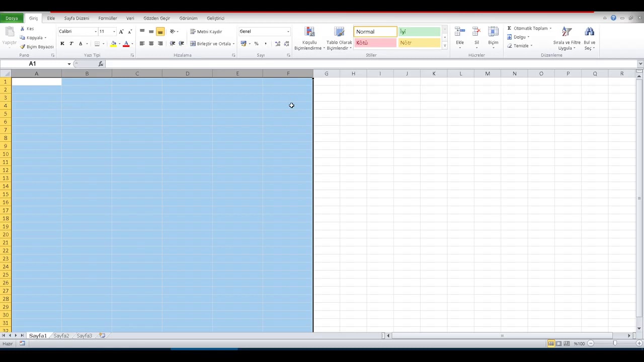The height and width of the screenshot is (362, 644).
Task: Open Koşullu Biçimlendirme conditional formatting
Action: click(x=309, y=39)
